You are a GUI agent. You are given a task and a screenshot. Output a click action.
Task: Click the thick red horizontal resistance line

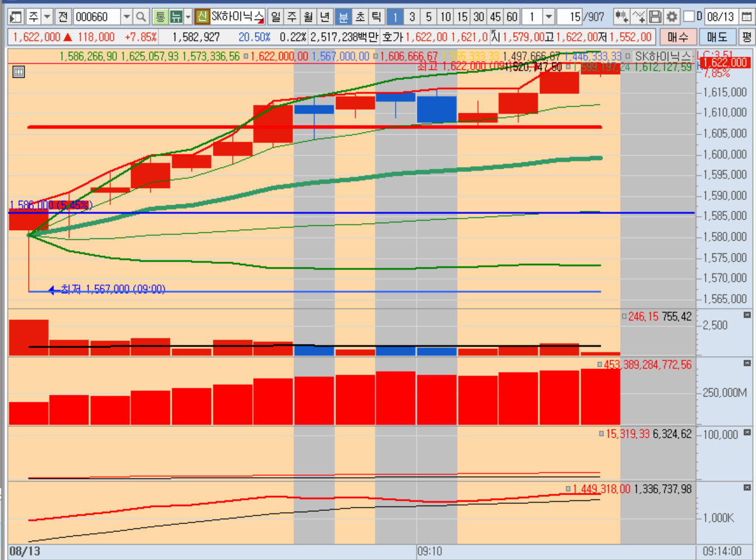click(314, 127)
